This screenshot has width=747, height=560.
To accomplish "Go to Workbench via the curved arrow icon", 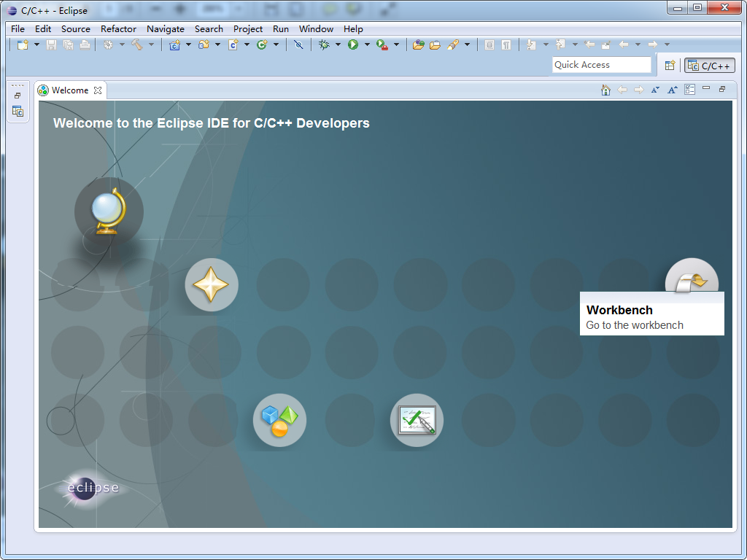I will pyautogui.click(x=692, y=276).
